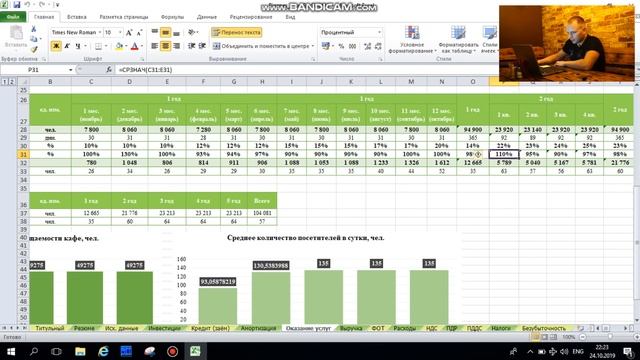
Task: Toggle center horizontal alignment
Action: tap(165, 46)
